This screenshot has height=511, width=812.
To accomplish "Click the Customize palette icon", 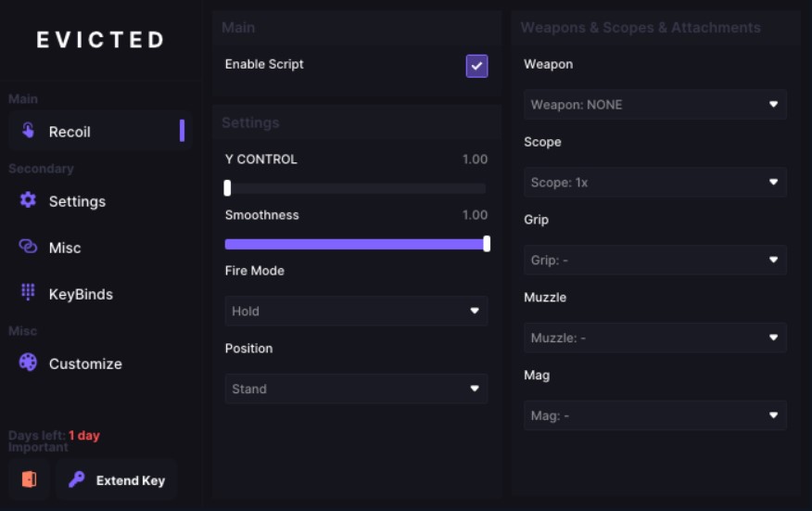I will point(29,363).
